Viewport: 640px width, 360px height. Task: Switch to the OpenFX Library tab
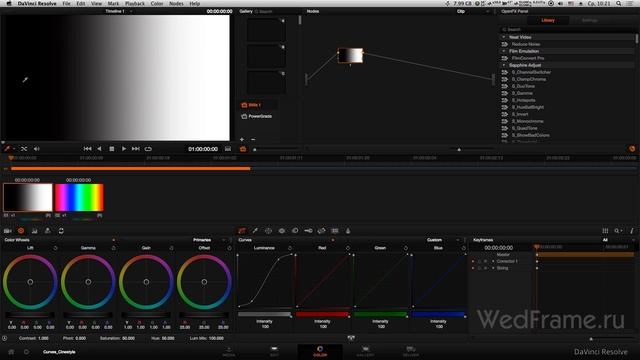pyautogui.click(x=548, y=20)
